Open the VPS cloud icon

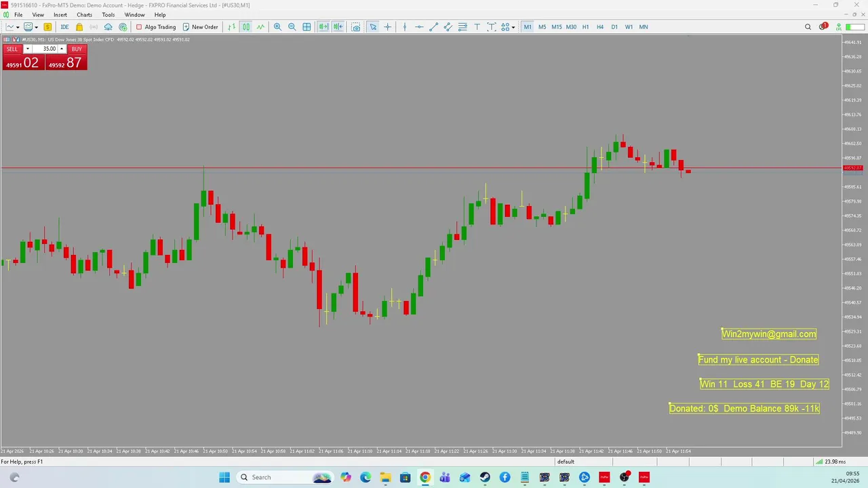point(108,27)
